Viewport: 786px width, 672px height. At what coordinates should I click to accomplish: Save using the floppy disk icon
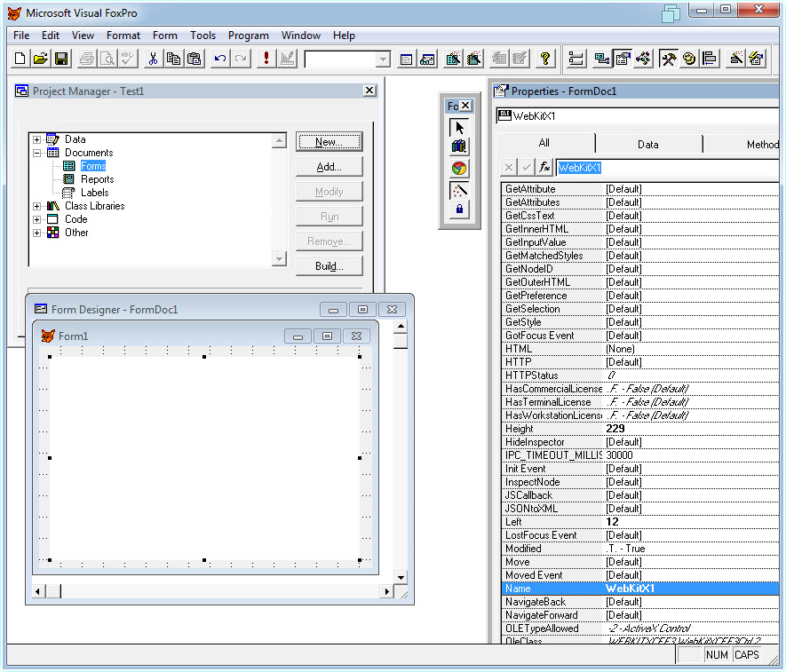pyautogui.click(x=61, y=59)
